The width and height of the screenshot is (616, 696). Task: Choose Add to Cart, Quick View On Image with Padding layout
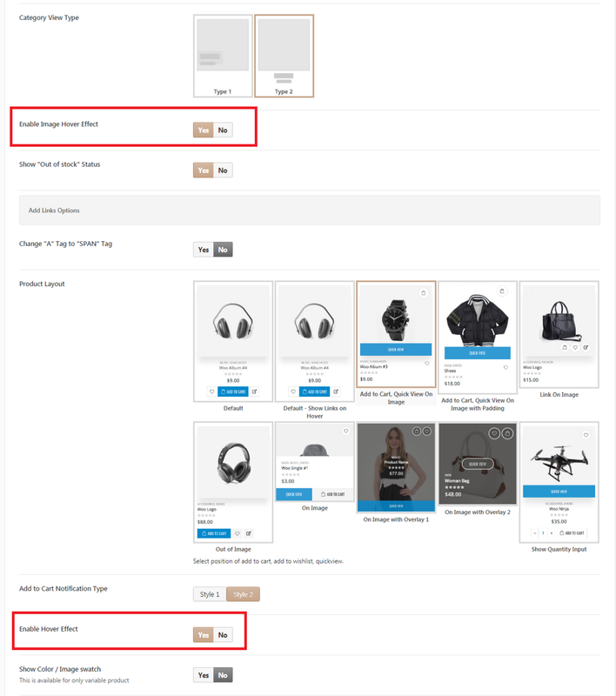pos(478,338)
